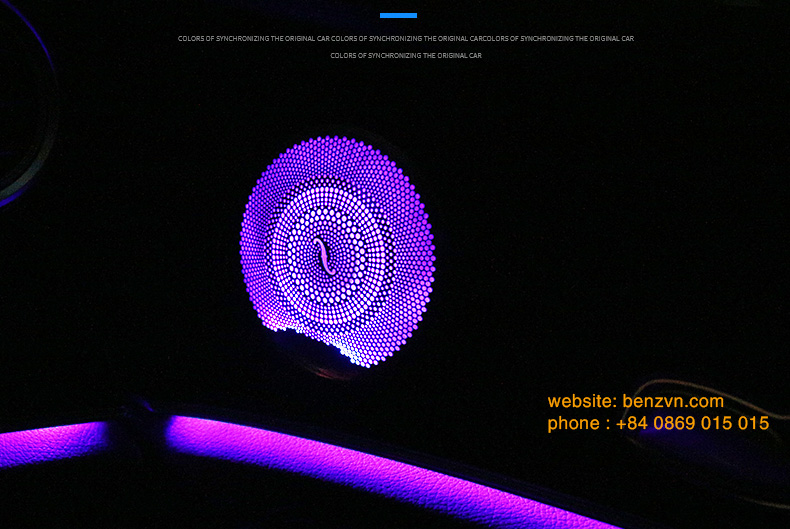790x529 pixels.
Task: Click the website text benzvn.com
Action: coord(673,401)
